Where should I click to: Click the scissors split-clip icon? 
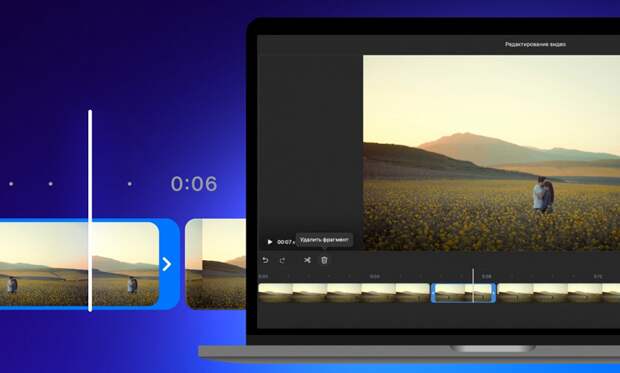307,260
